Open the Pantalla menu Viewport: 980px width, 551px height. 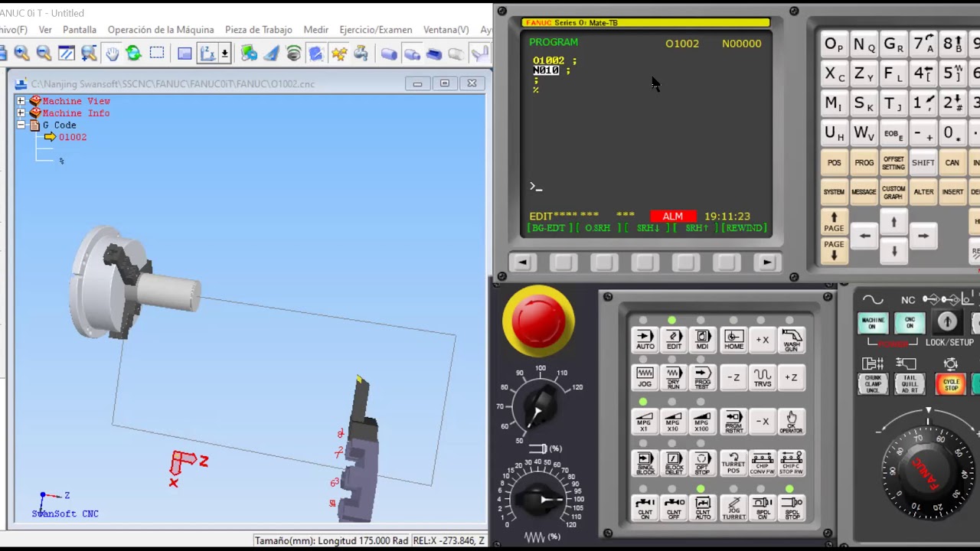coord(80,30)
